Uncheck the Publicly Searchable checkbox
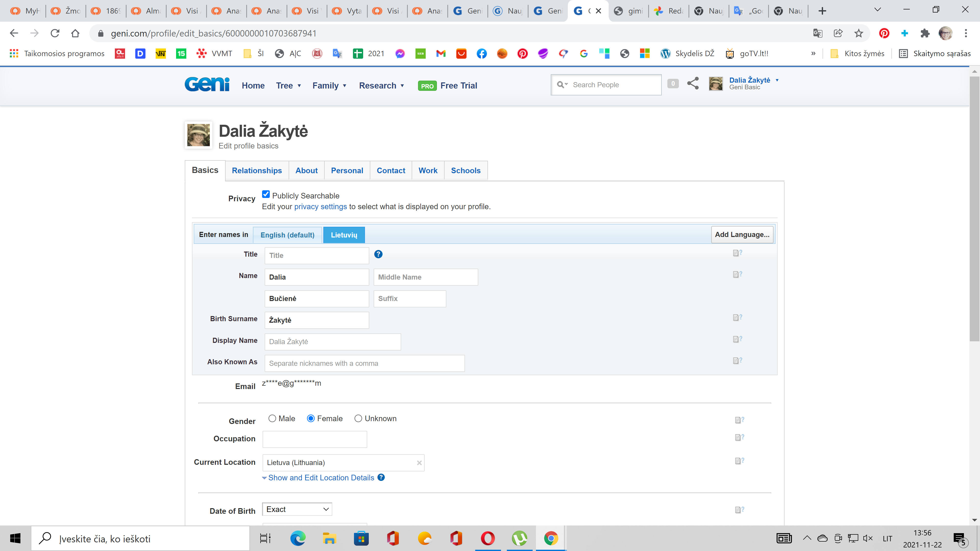Image resolution: width=980 pixels, height=551 pixels. click(266, 195)
